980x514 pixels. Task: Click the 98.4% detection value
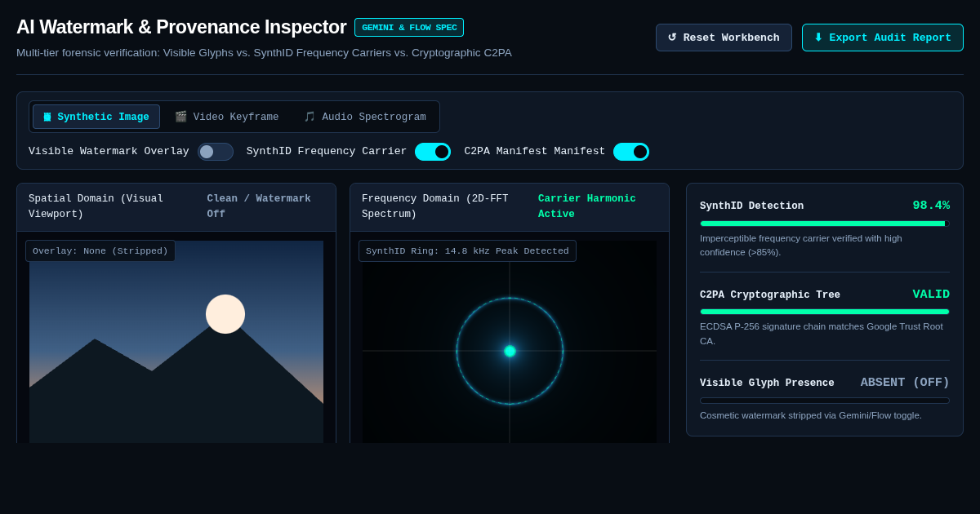[931, 206]
